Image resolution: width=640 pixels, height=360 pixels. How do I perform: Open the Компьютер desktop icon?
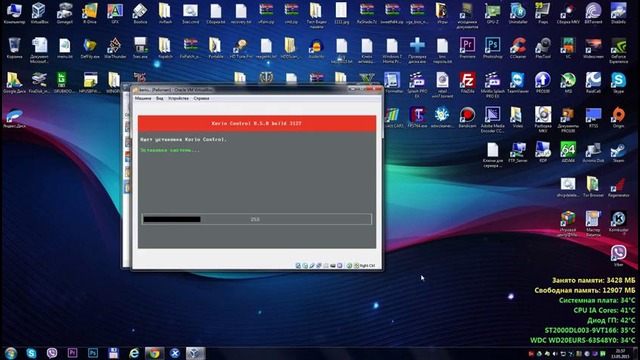tap(14, 13)
